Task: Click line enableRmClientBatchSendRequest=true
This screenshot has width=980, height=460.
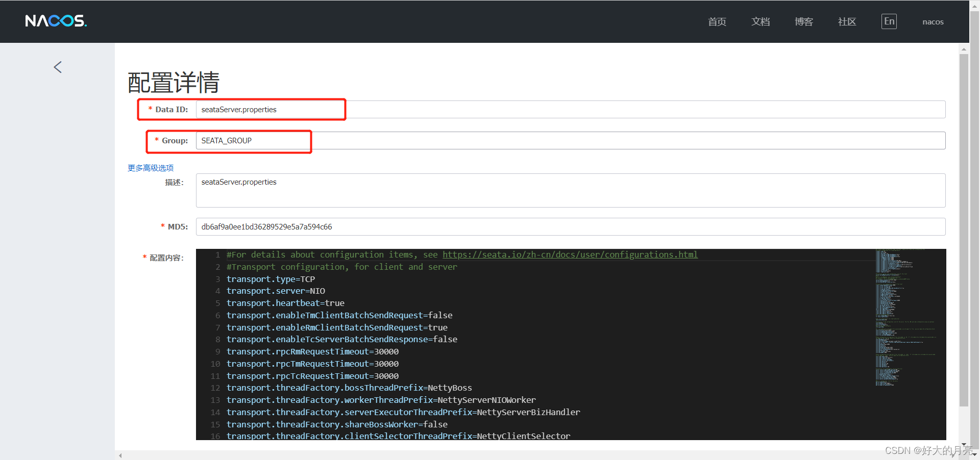Action: tap(337, 327)
